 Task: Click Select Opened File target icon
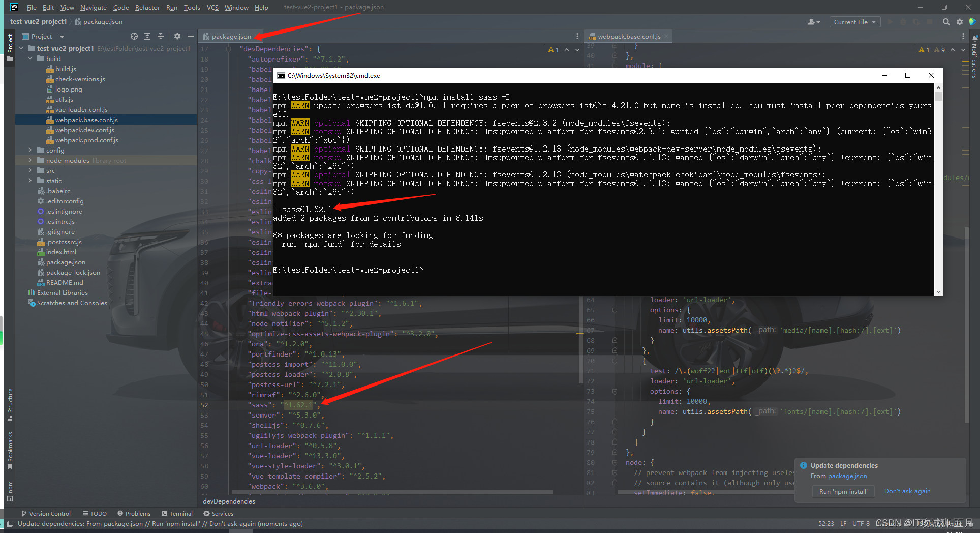click(134, 36)
